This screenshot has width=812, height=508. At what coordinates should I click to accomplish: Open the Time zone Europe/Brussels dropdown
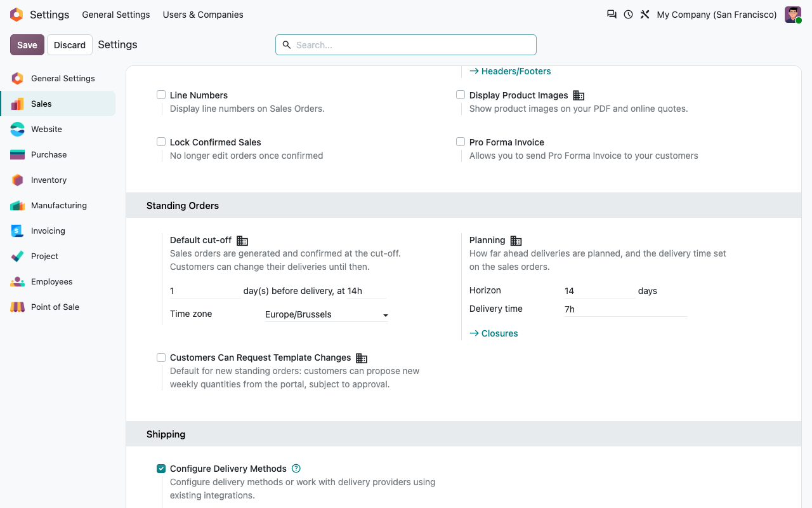tap(327, 314)
